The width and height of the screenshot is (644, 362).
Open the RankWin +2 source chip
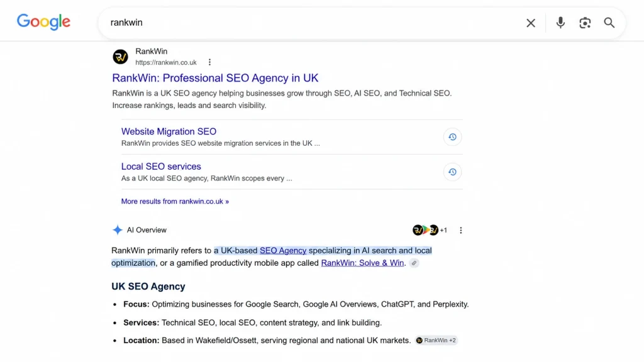(436, 340)
